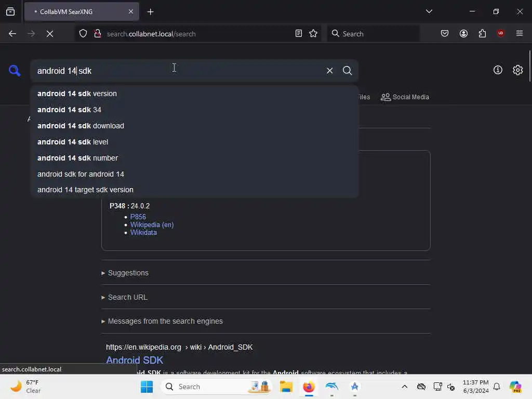
Task: Open Firefox application hamburger menu
Action: click(x=519, y=33)
